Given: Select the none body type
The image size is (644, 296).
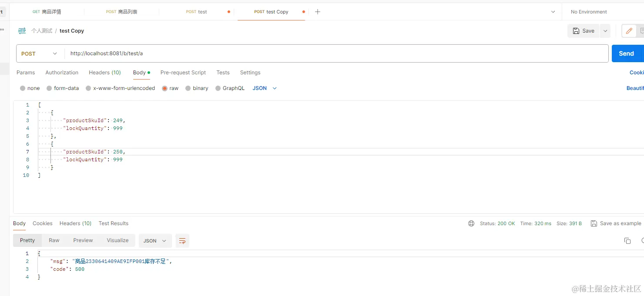Looking at the screenshot, I should (x=30, y=88).
